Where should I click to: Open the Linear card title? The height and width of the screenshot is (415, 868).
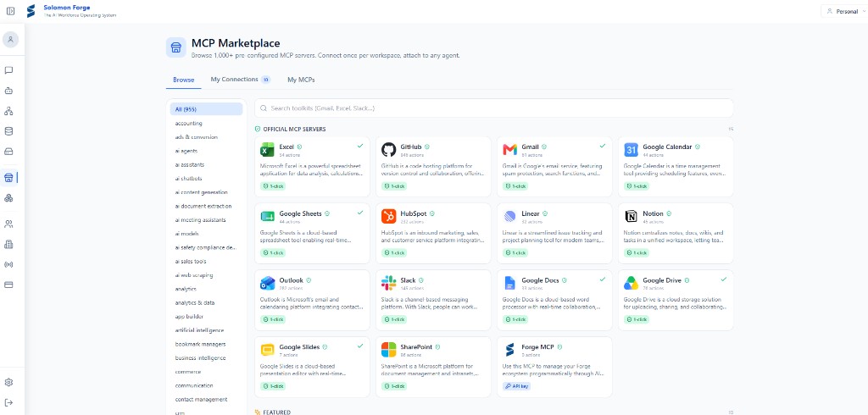tap(531, 213)
